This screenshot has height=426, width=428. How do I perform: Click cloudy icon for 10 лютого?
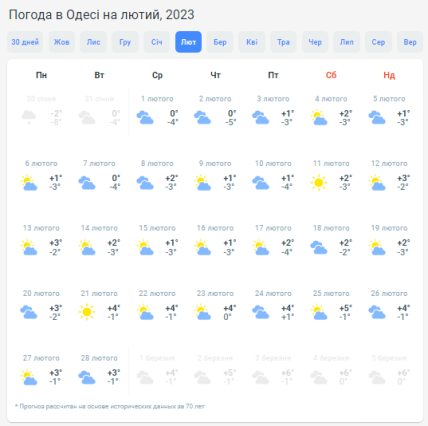tap(261, 183)
